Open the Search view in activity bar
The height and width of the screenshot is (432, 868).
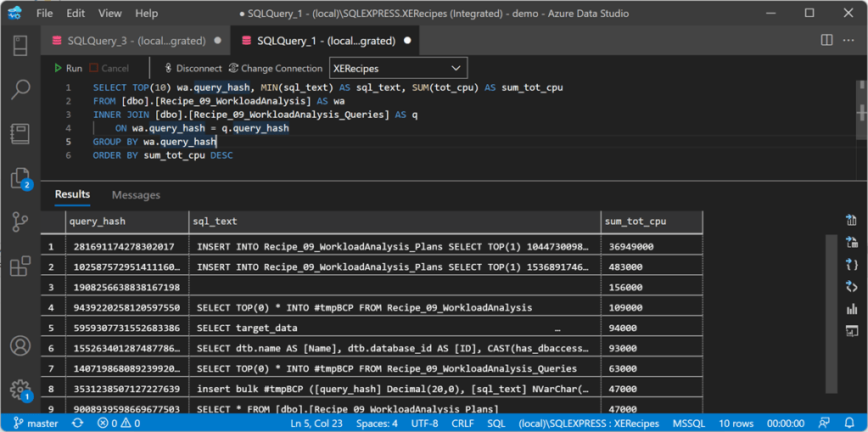pyautogui.click(x=20, y=89)
